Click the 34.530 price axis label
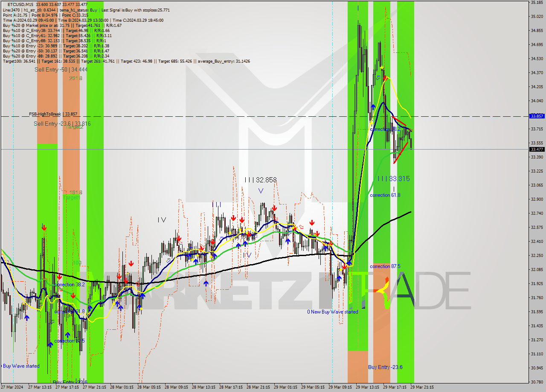 (537, 59)
